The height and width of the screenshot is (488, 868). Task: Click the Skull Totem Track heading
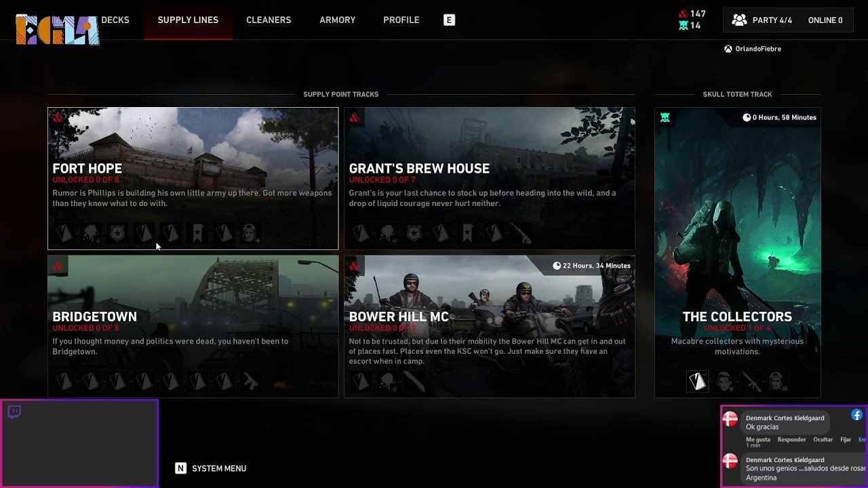[738, 94]
